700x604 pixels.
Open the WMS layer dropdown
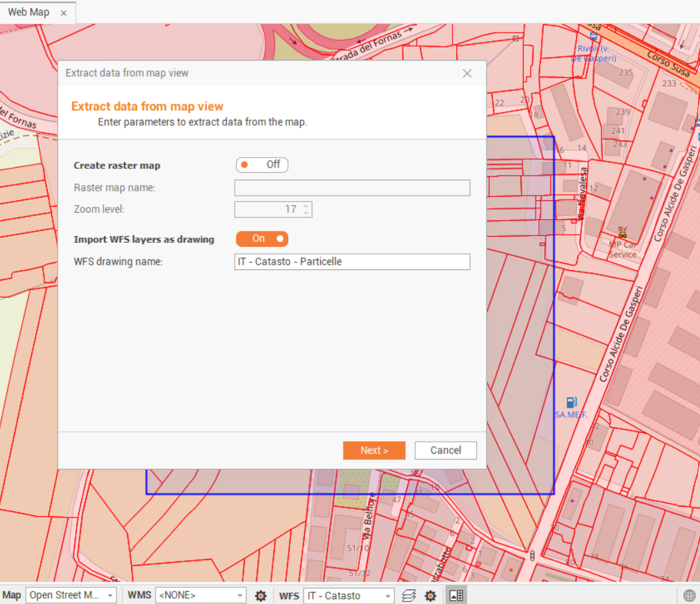pyautogui.click(x=200, y=595)
